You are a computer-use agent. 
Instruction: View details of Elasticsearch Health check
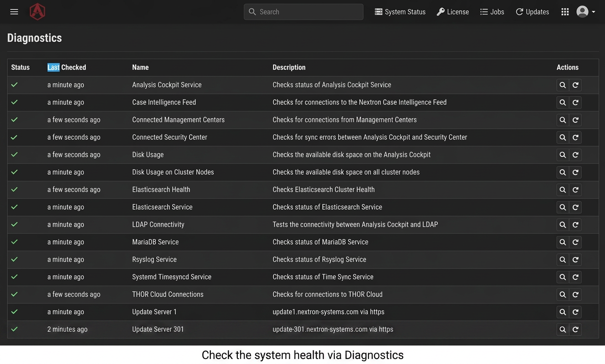[563, 190]
